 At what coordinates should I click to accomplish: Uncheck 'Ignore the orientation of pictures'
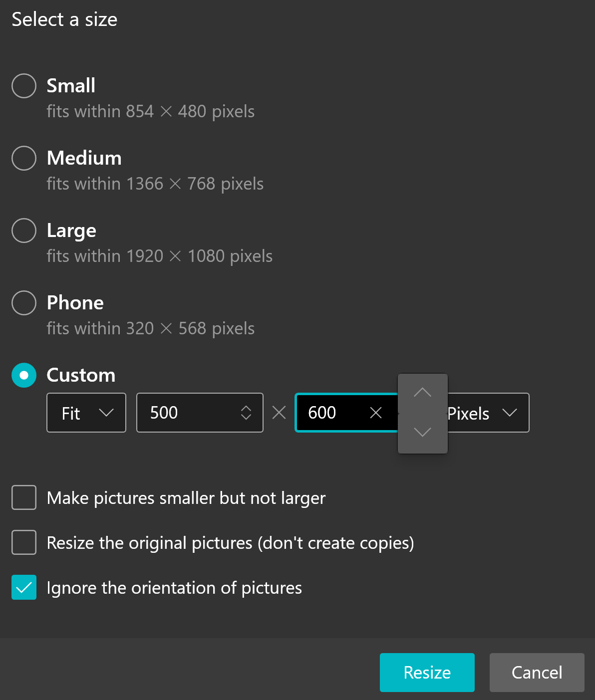click(x=23, y=587)
